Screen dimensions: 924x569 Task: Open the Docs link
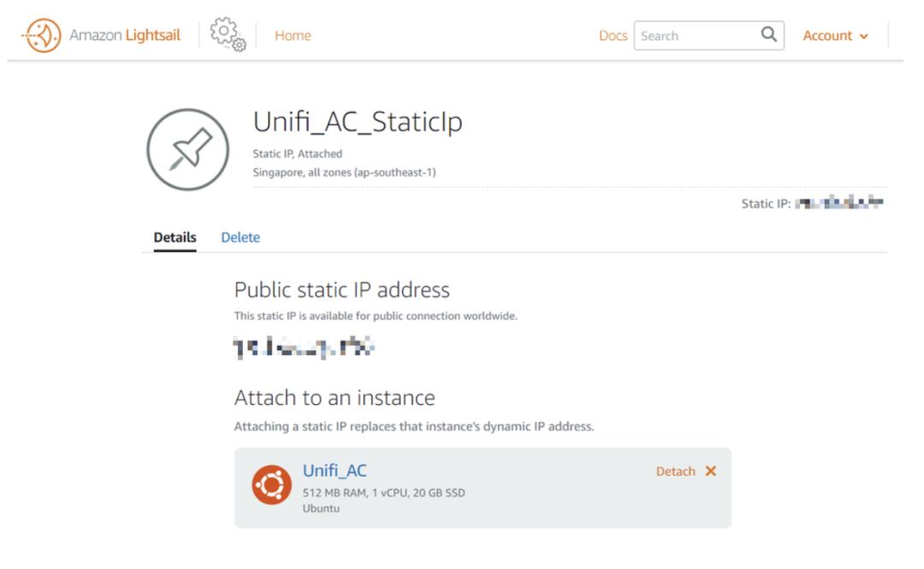pyautogui.click(x=613, y=36)
